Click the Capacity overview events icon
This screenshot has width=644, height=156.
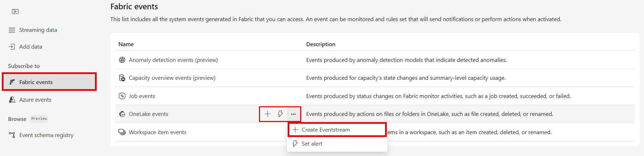122,78
